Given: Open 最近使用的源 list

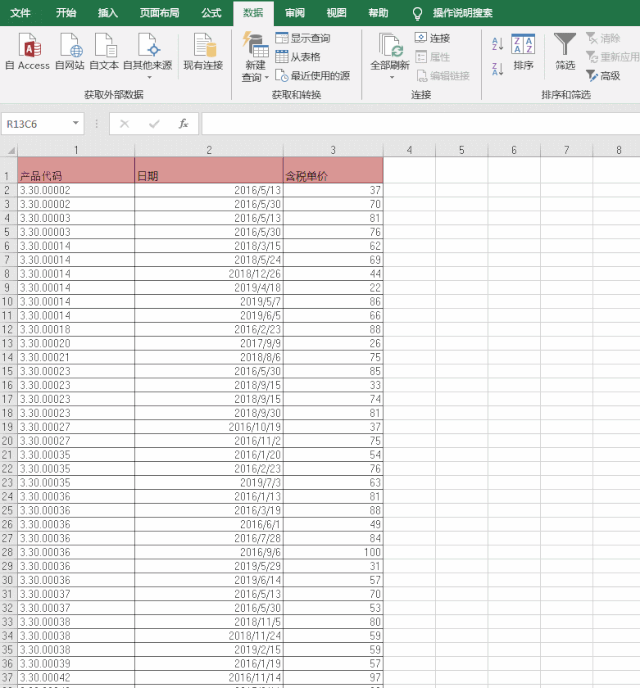Looking at the screenshot, I should [312, 75].
